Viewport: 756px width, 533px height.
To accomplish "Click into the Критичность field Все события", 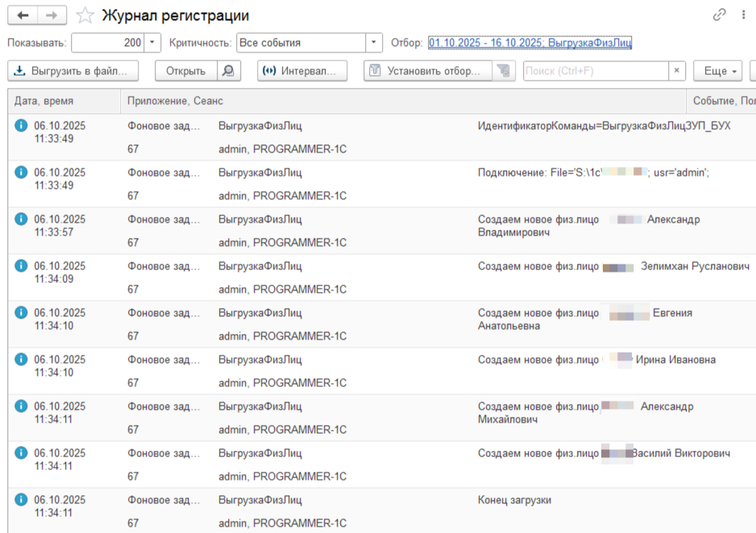I will (301, 43).
